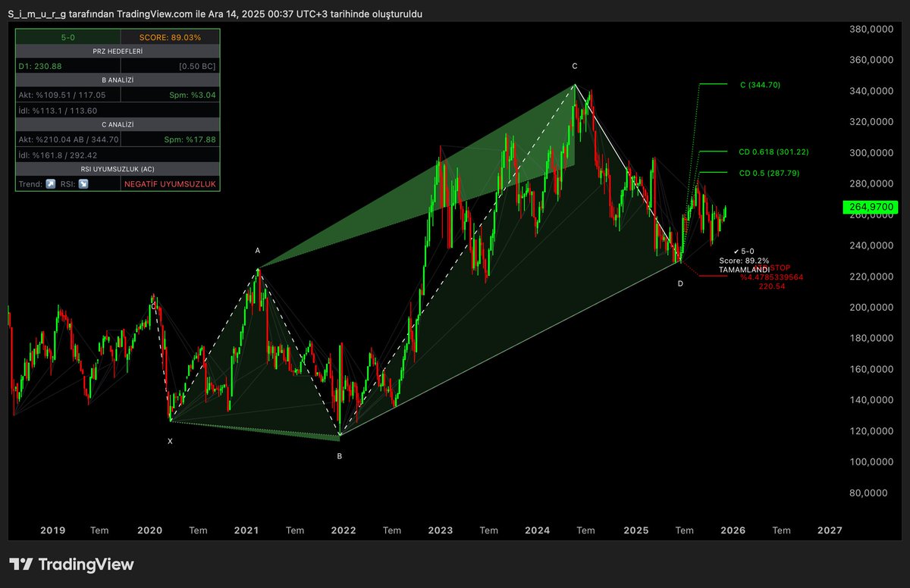
Task: Select the 'C ANALİZİ' header row
Action: click(118, 125)
